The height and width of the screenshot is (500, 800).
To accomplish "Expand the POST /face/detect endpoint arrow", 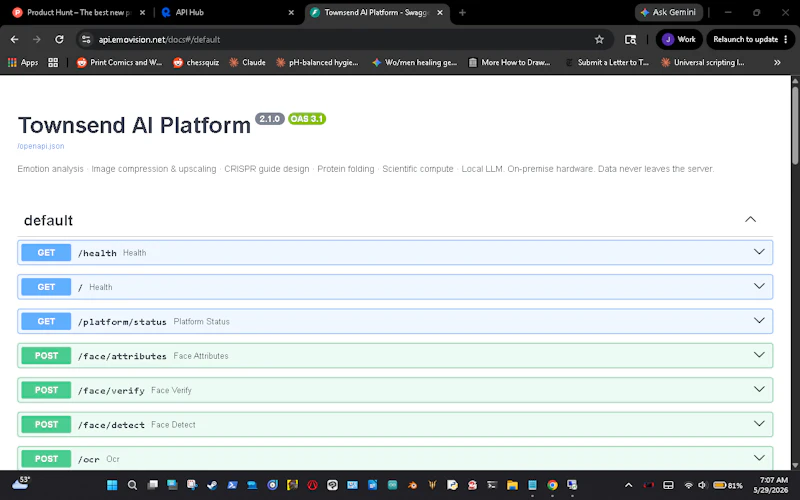I will click(759, 423).
